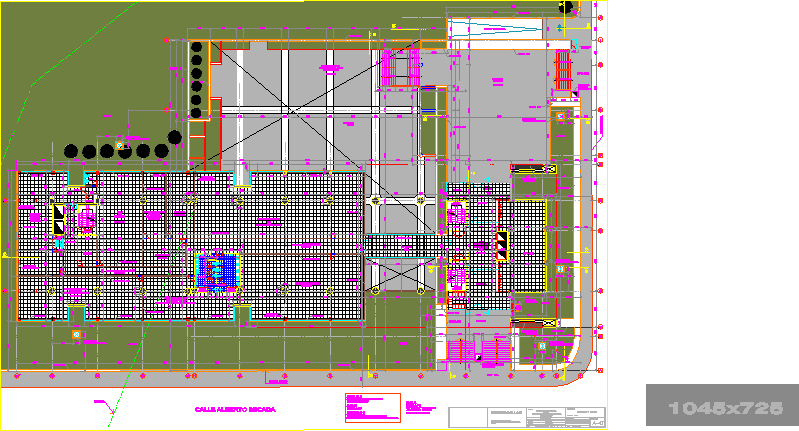Click the 1045x728 dimensions badge
Screen dimensions: 799x431
[721, 407]
